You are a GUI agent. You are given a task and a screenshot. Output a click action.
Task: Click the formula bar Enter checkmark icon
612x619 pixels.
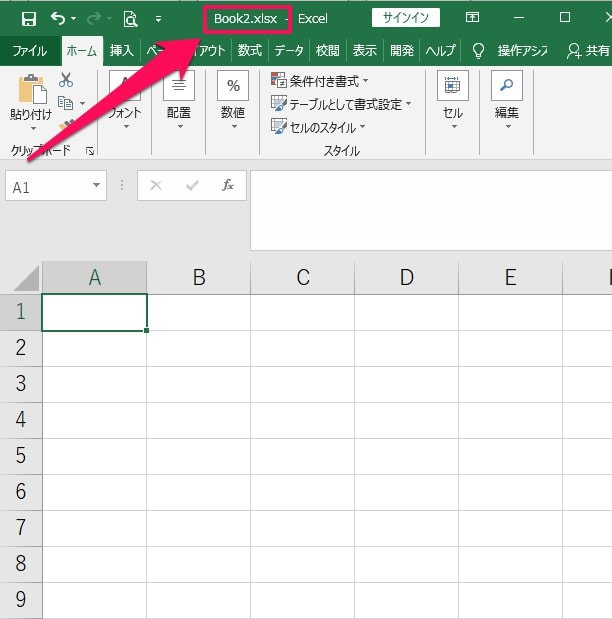tap(192, 185)
